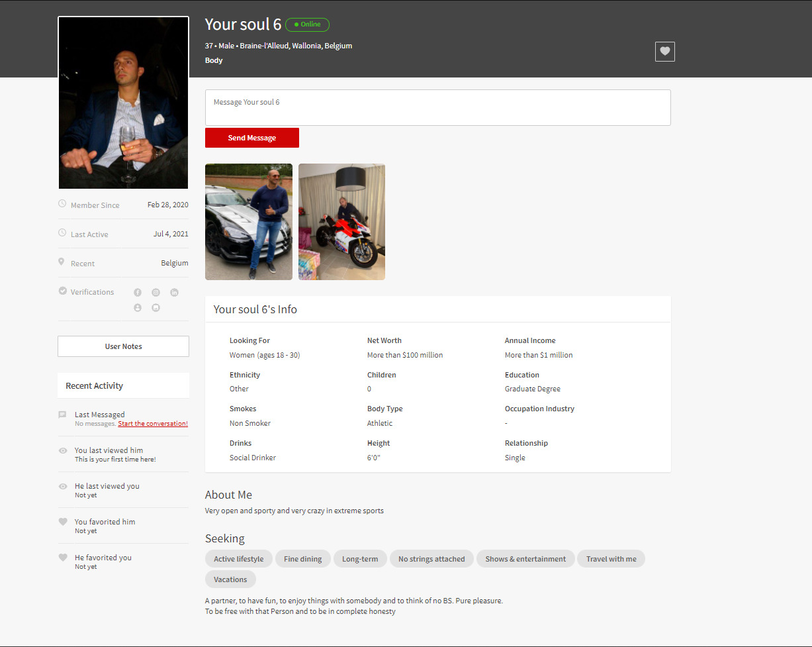Select the 'Fine dining' seeking tag
This screenshot has height=647, width=812.
point(302,559)
